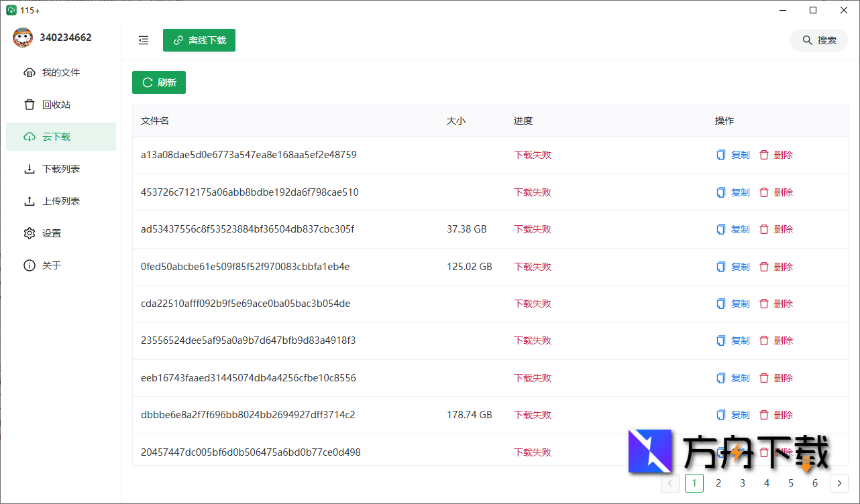Go to the next page using right chevron

(x=839, y=483)
